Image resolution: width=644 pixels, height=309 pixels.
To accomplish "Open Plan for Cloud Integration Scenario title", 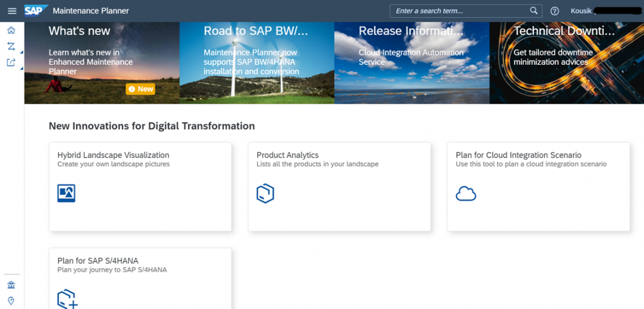I will coord(518,155).
